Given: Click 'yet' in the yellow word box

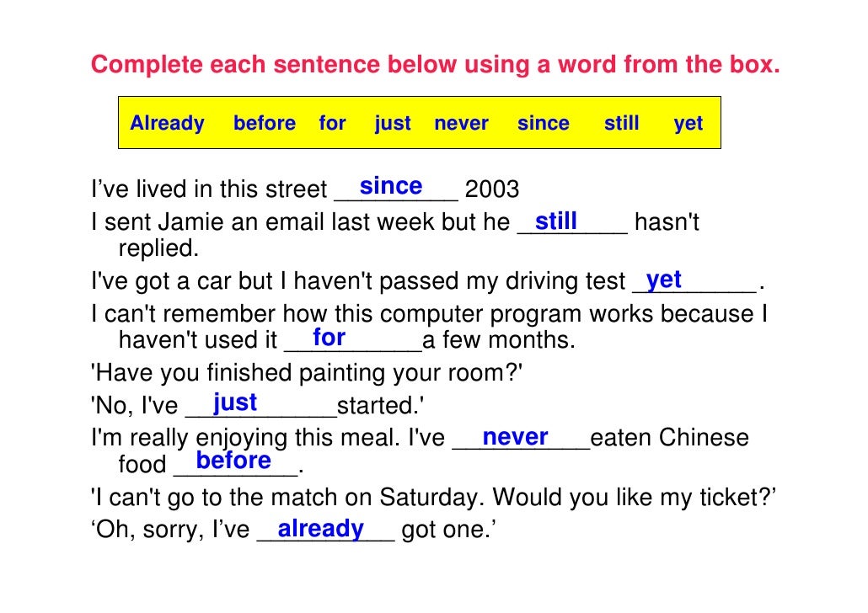Looking at the screenshot, I should click(x=689, y=124).
